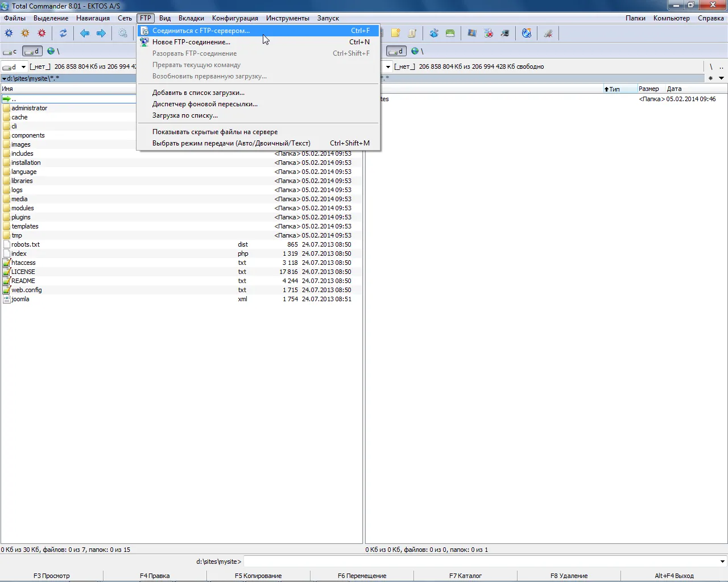Click in the command line input field

[x=480, y=562]
